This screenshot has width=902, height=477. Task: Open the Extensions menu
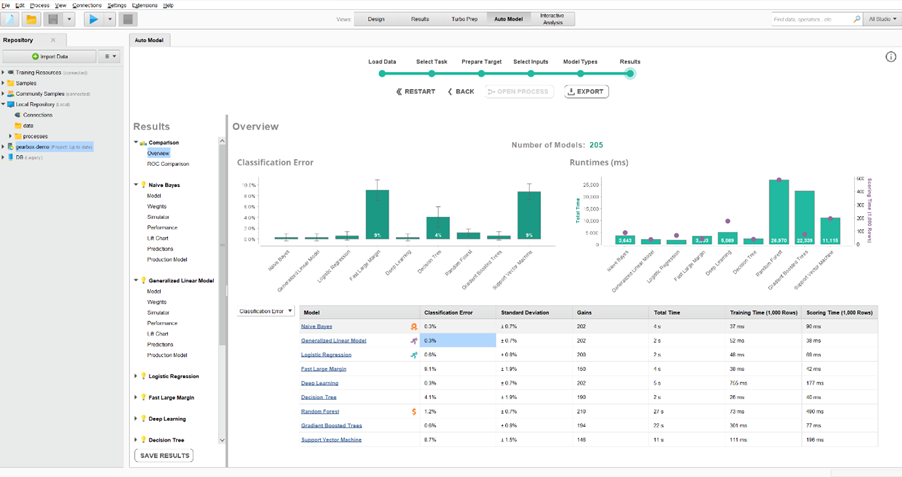pyautogui.click(x=144, y=5)
